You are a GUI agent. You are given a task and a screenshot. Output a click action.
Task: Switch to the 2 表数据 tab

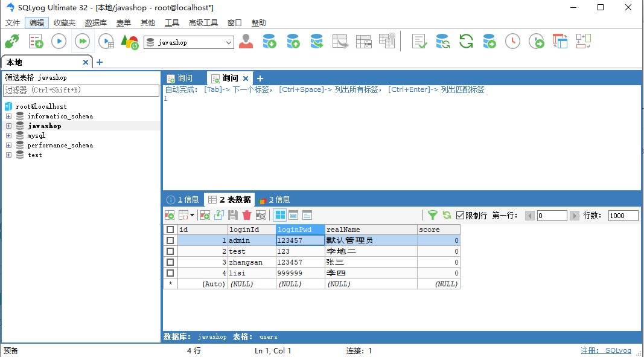click(229, 200)
